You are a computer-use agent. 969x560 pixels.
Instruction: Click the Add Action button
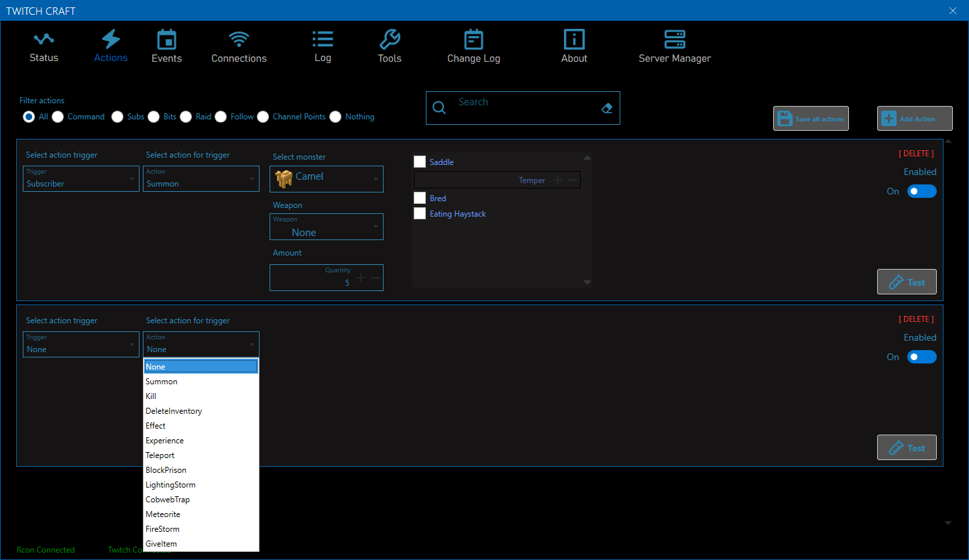915,119
